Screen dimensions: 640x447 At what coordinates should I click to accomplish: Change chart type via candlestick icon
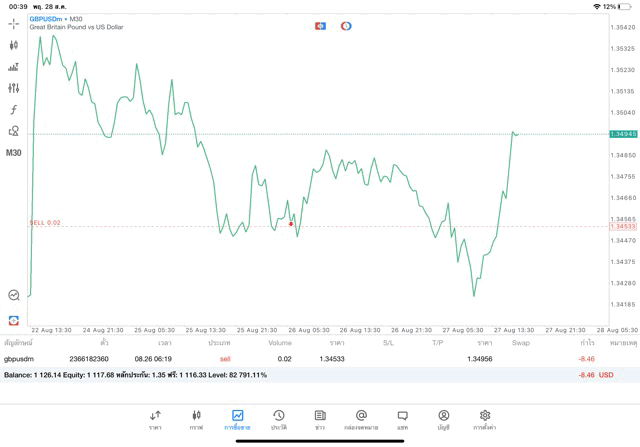(14, 45)
